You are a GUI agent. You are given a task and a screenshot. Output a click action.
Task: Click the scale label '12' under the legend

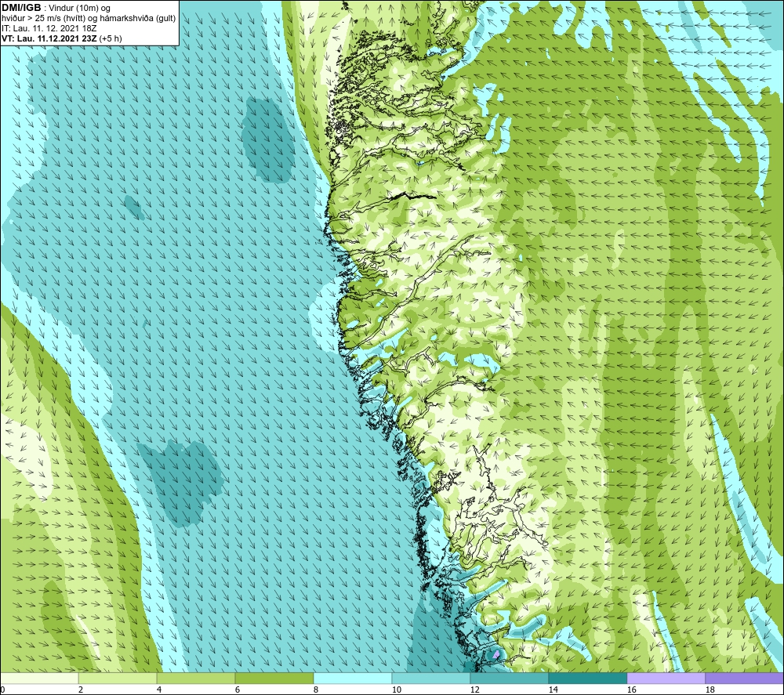point(474,690)
